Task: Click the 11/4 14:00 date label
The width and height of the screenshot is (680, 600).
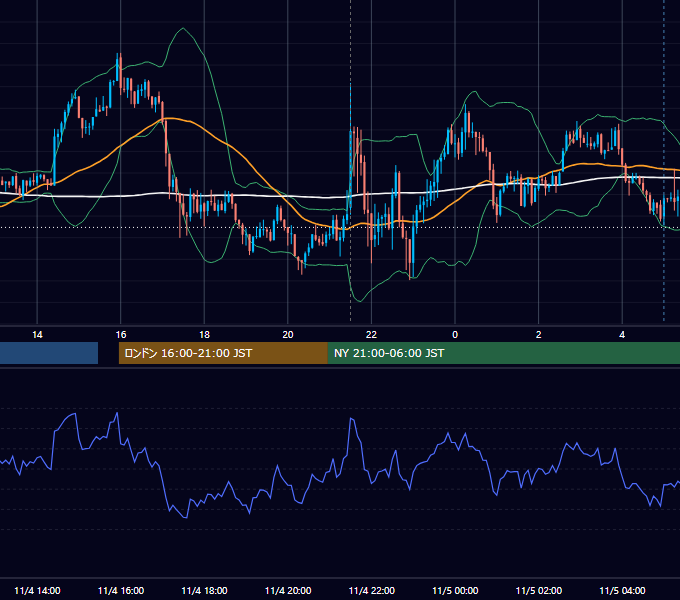Action: point(37,590)
